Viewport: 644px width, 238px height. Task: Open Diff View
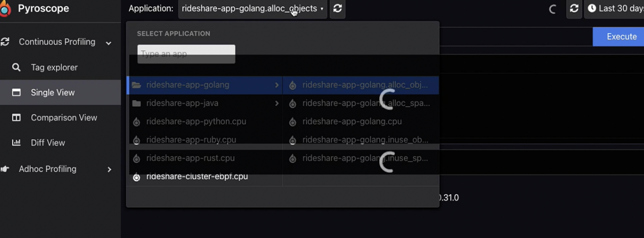pos(48,143)
